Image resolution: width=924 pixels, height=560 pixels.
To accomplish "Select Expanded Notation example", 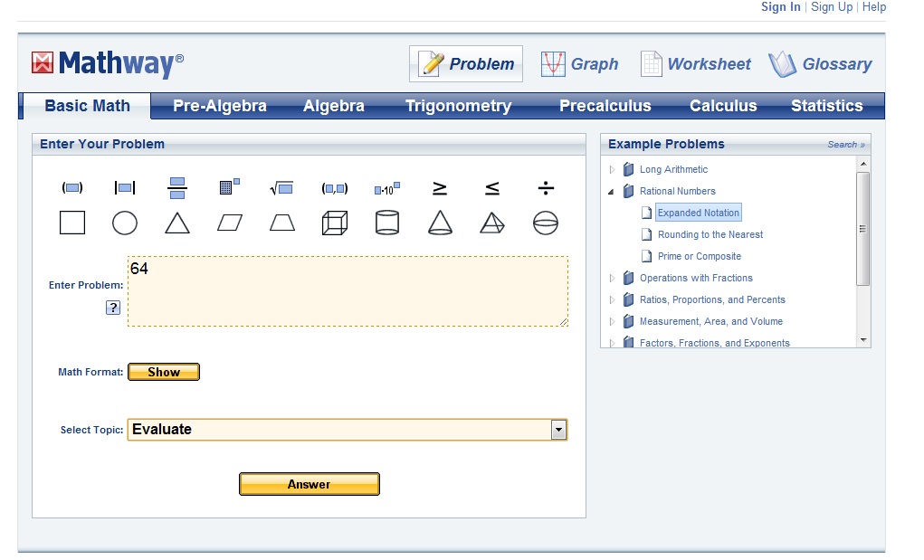I will [x=699, y=213].
